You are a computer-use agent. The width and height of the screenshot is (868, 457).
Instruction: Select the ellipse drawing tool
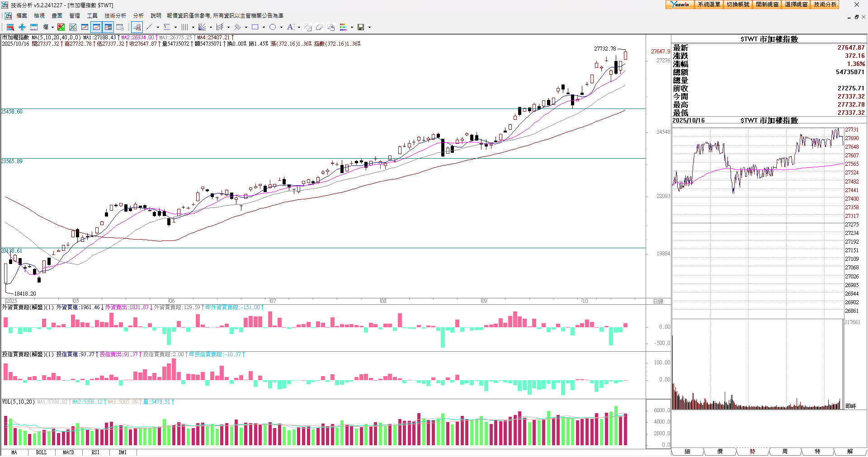(273, 27)
